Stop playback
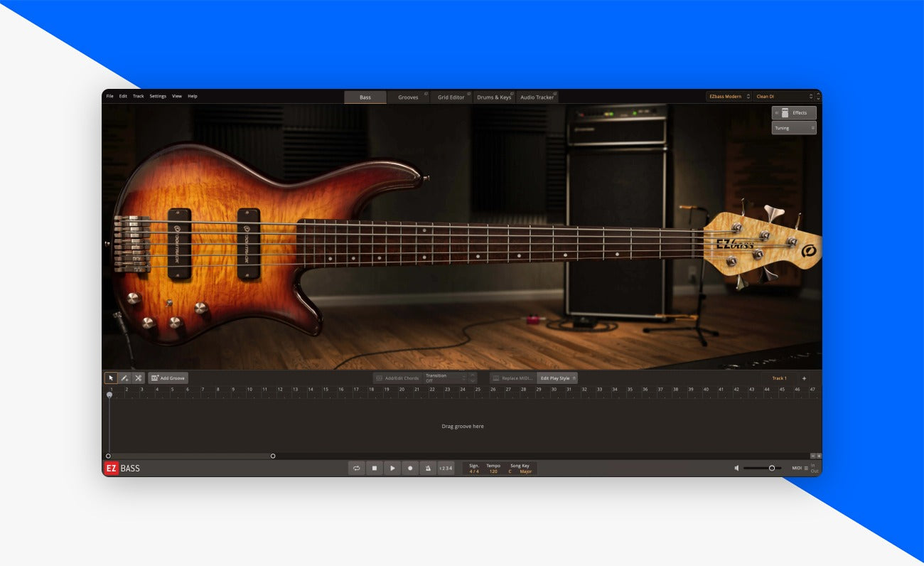The image size is (924, 566). coord(375,469)
